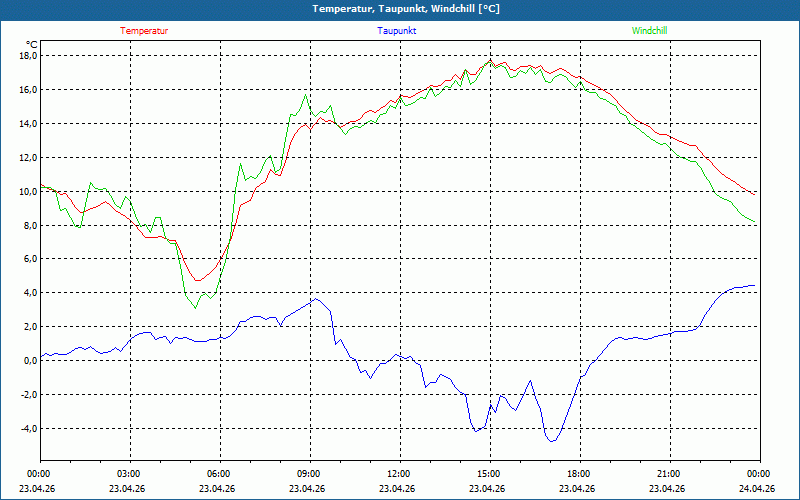Click the green Windchill legend label
The width and height of the screenshot is (800, 500).
(649, 31)
